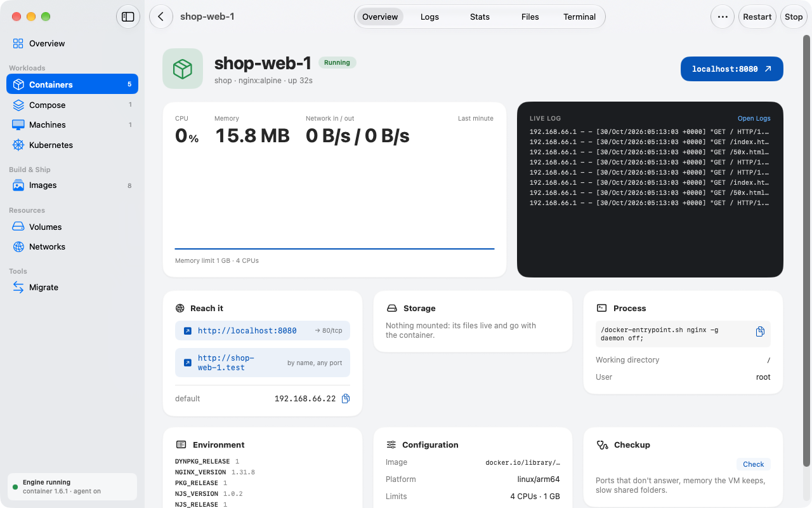This screenshot has height=508, width=812.
Task: Go back with the chevron button
Action: [x=161, y=17]
